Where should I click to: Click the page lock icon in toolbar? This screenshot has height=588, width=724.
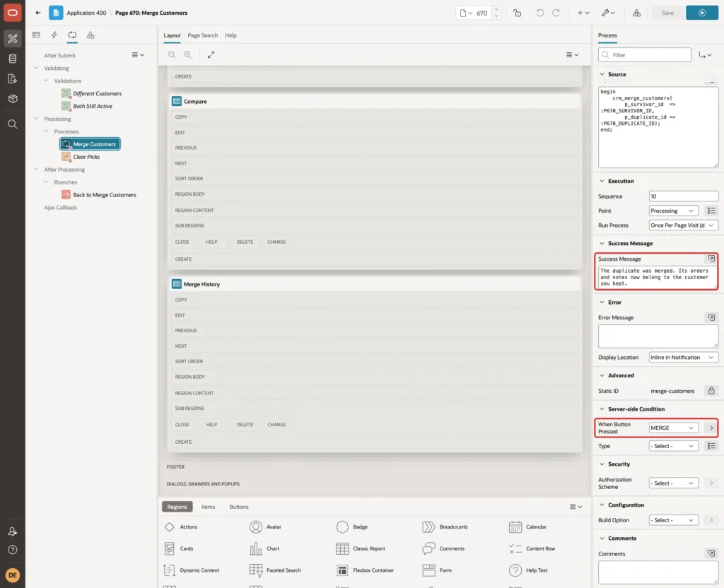(517, 13)
